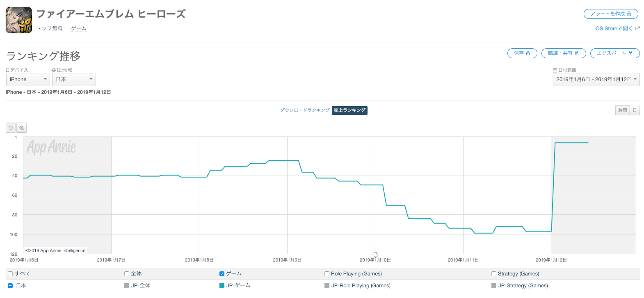The height and width of the screenshot is (298, 644).
Task: Click the JP-Strategy (Games) swatch
Action: [494, 286]
